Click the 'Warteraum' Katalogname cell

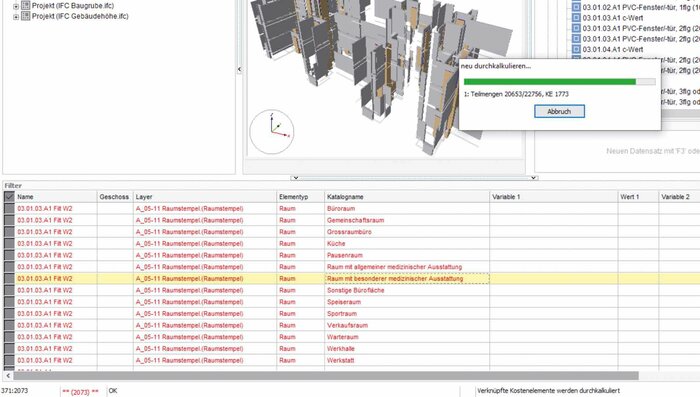[x=407, y=337]
